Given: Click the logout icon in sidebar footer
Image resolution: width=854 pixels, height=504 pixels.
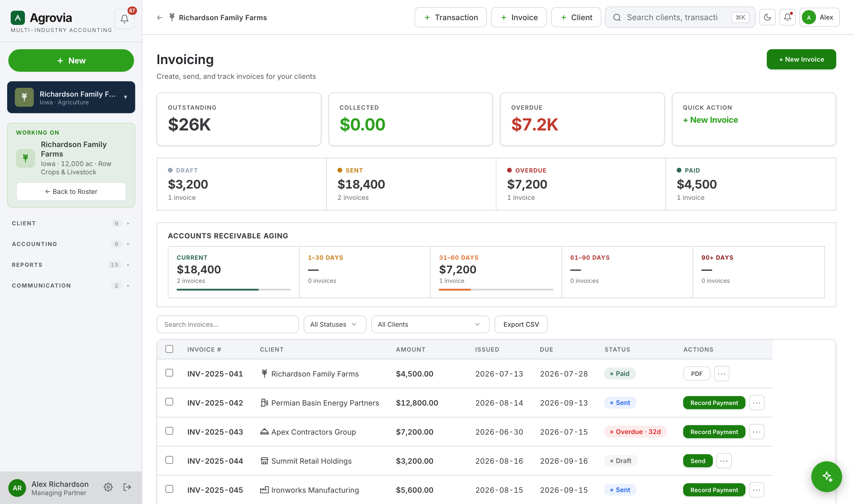Looking at the screenshot, I should coord(127,487).
